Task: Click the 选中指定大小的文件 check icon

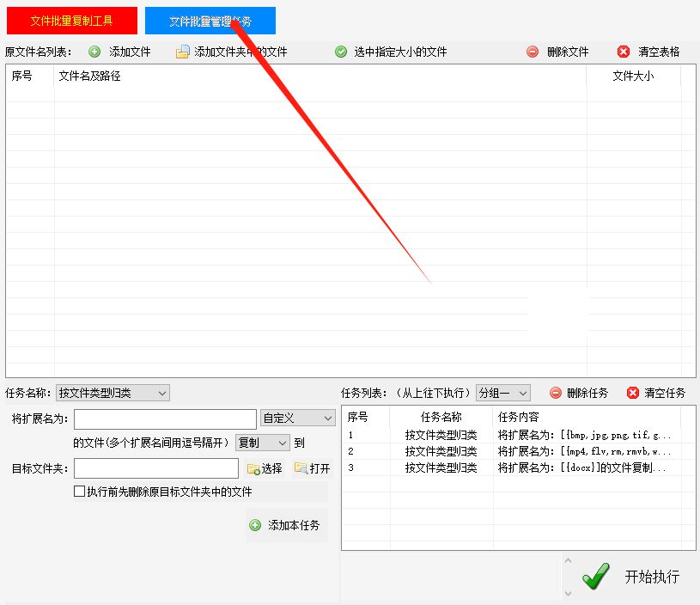Action: coord(341,52)
